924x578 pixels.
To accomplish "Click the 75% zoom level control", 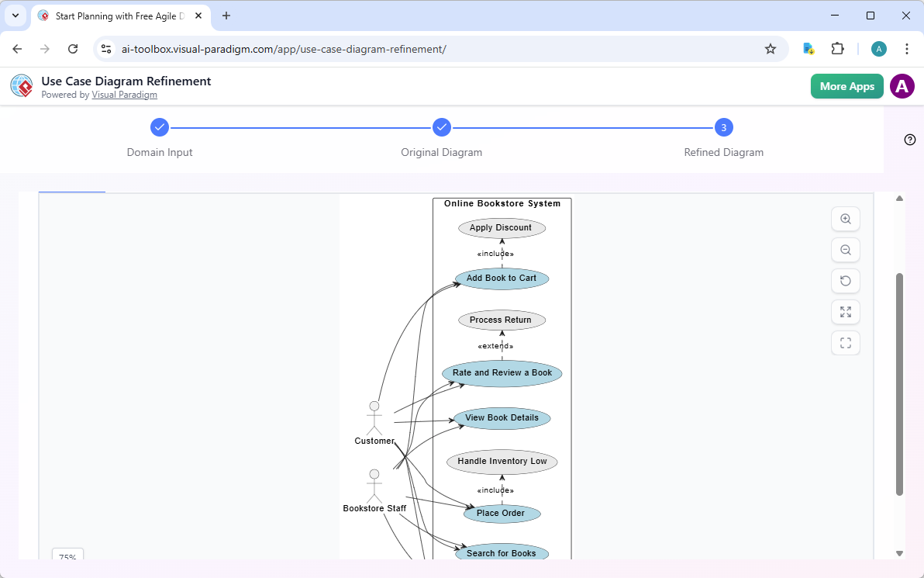I will (x=67, y=556).
